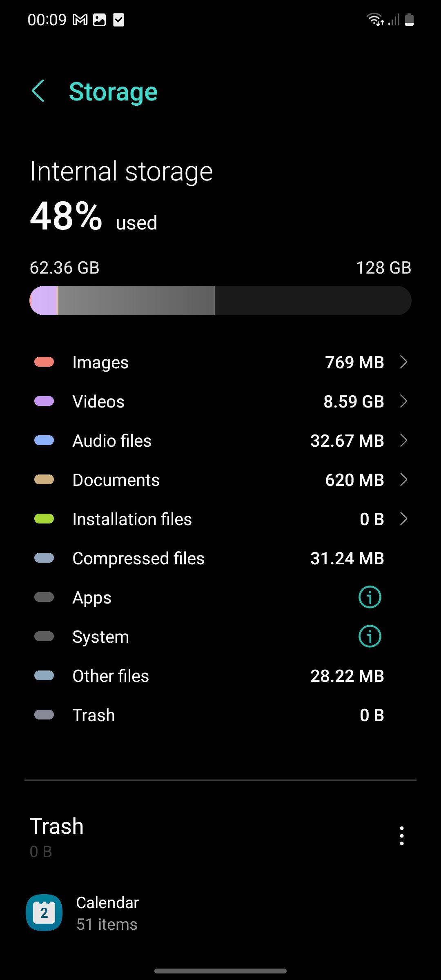Viewport: 441px width, 980px height.
Task: Tap the purple Videos color indicator
Action: click(x=44, y=401)
